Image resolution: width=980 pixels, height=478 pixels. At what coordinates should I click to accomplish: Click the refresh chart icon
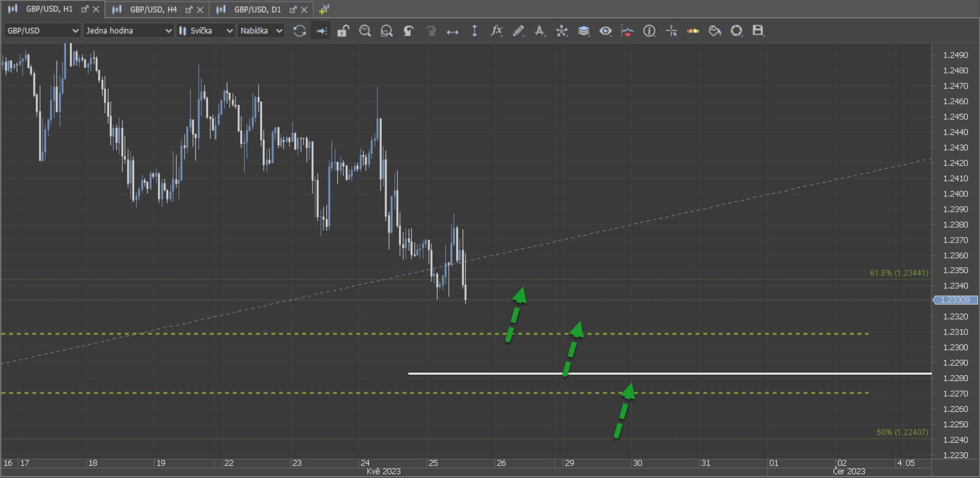(x=299, y=31)
